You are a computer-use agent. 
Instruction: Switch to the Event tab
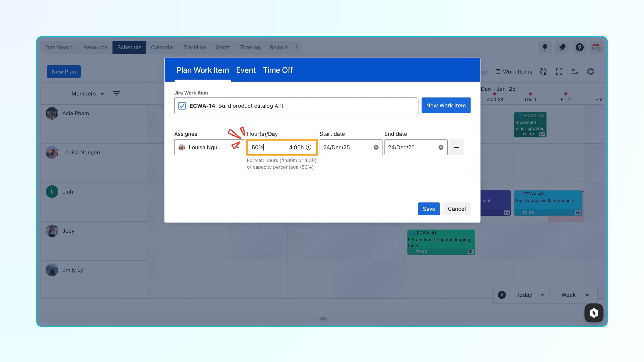[246, 70]
